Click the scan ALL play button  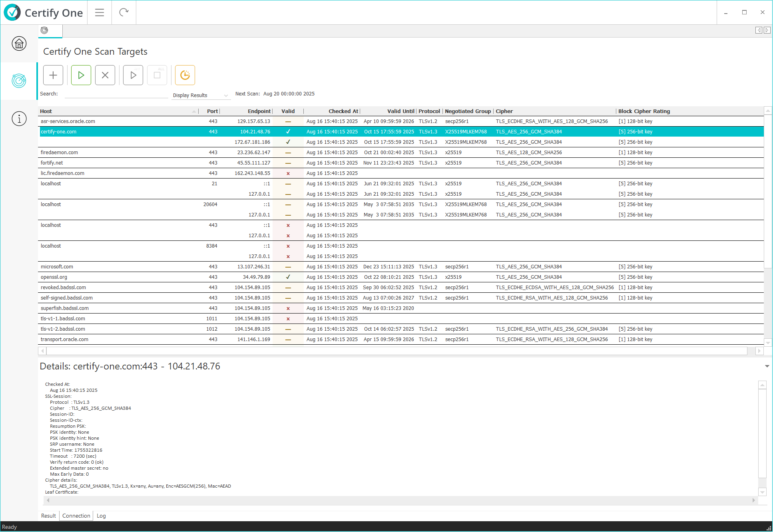click(x=133, y=75)
